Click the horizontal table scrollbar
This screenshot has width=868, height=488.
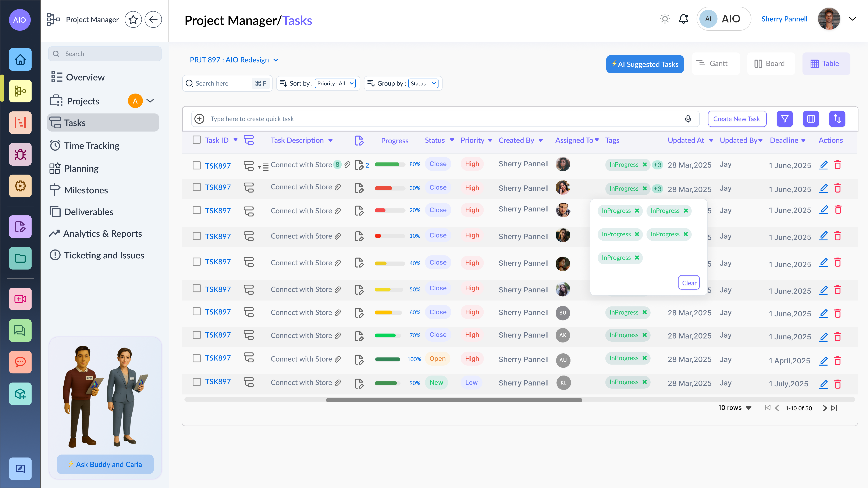point(453,400)
